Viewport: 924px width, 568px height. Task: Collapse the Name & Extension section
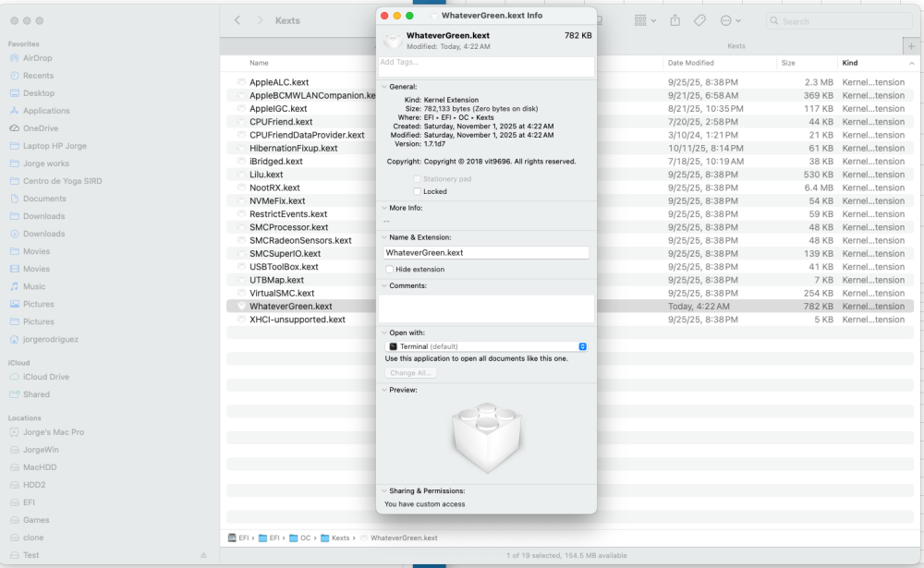coord(384,237)
